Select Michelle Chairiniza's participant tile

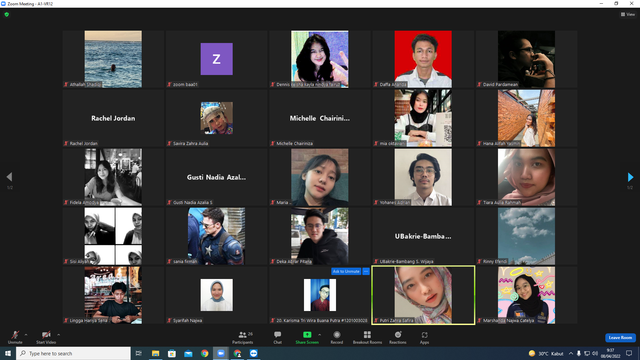[x=320, y=118]
